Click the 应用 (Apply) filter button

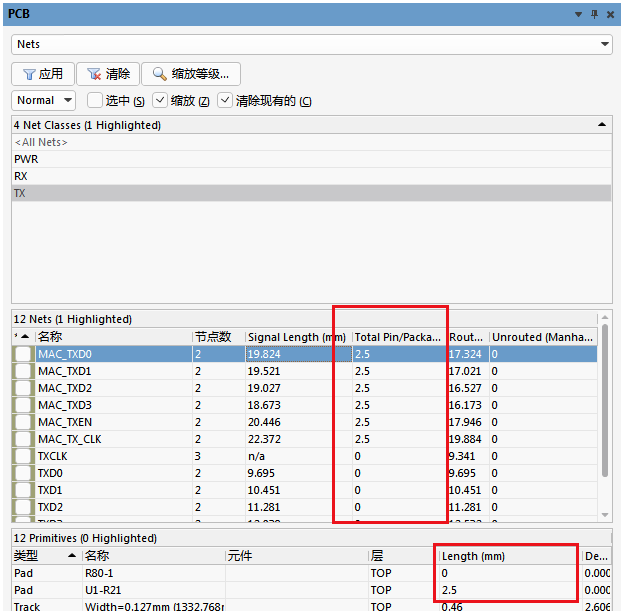[x=43, y=74]
